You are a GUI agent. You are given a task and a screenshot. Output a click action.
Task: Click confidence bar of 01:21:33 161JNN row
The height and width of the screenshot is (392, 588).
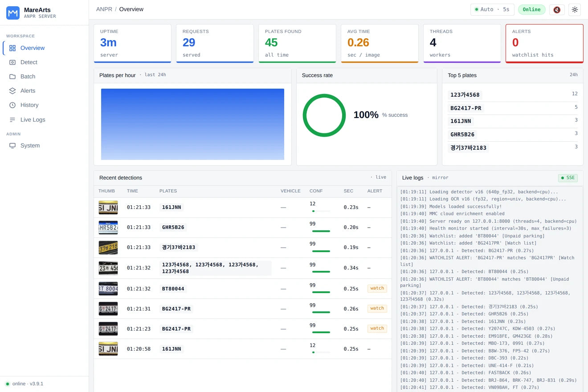click(x=321, y=211)
